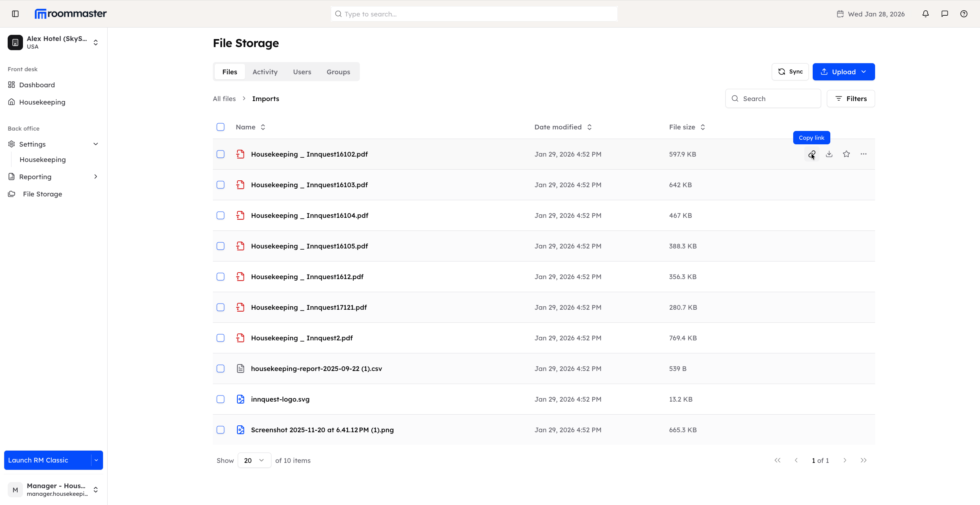Go to All files via breadcrumb
The height and width of the screenshot is (505, 980).
point(224,98)
